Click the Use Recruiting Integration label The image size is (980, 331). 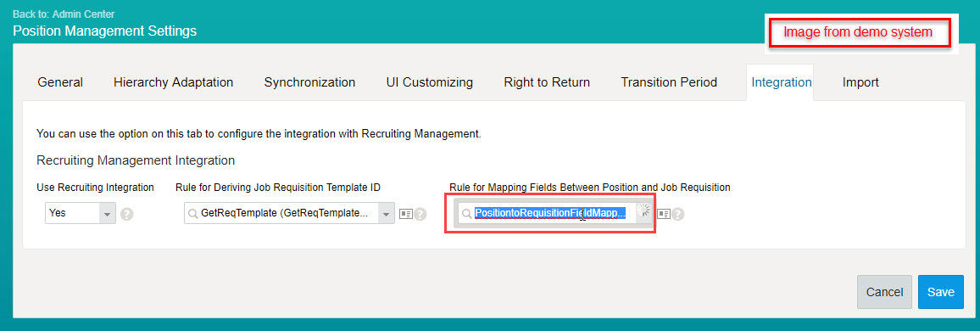click(95, 187)
